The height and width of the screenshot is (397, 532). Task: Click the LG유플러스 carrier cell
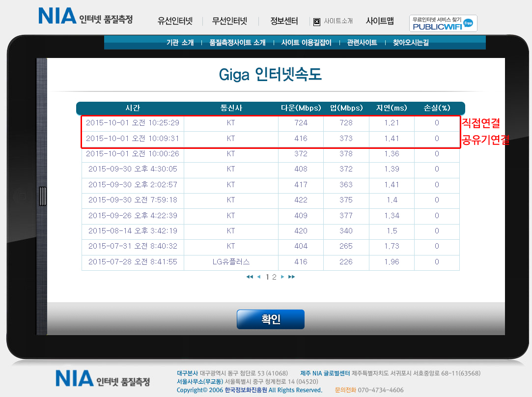231,262
